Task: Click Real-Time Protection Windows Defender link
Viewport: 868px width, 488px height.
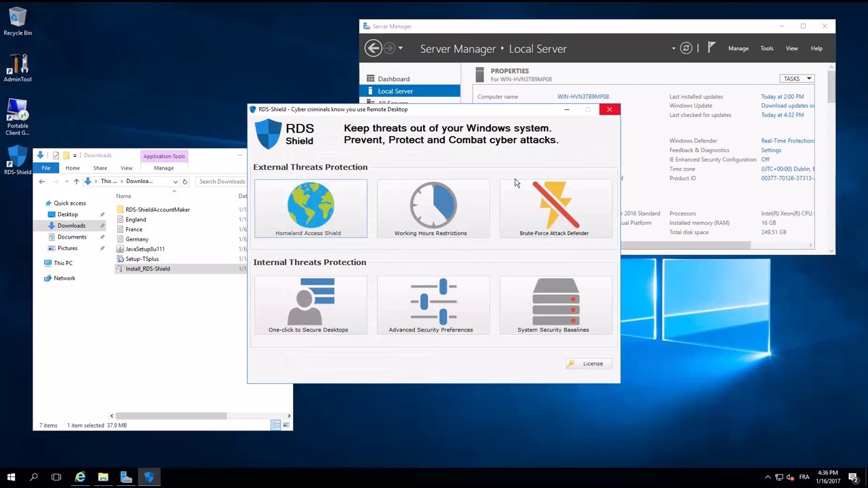Action: 787,141
